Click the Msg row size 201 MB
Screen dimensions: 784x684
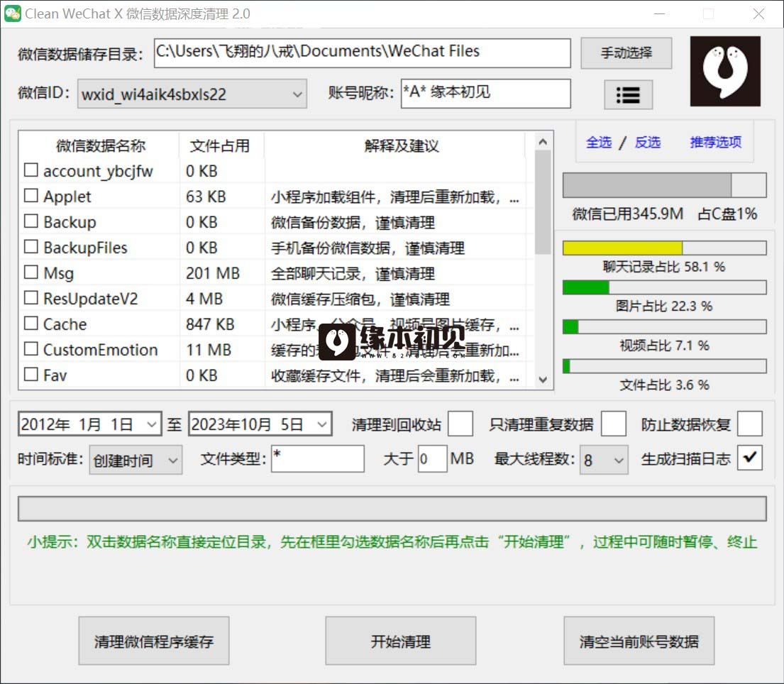(x=213, y=273)
